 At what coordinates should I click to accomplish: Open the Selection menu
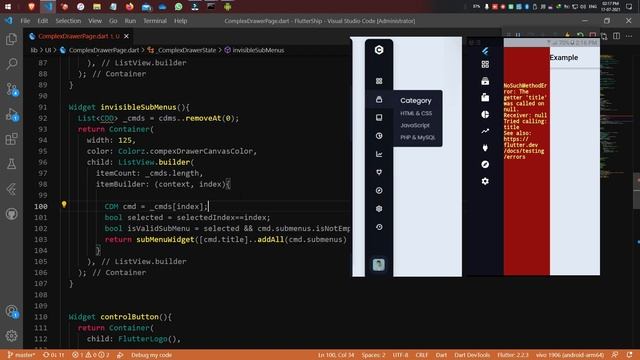[x=68, y=21]
